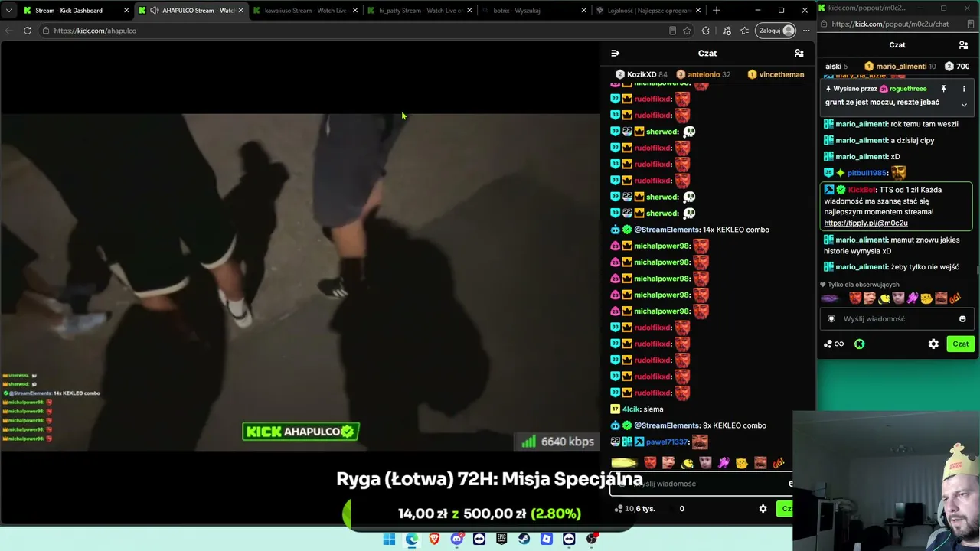Click the popout chat message input field
Screen dimensions: 980x551
pos(897,319)
